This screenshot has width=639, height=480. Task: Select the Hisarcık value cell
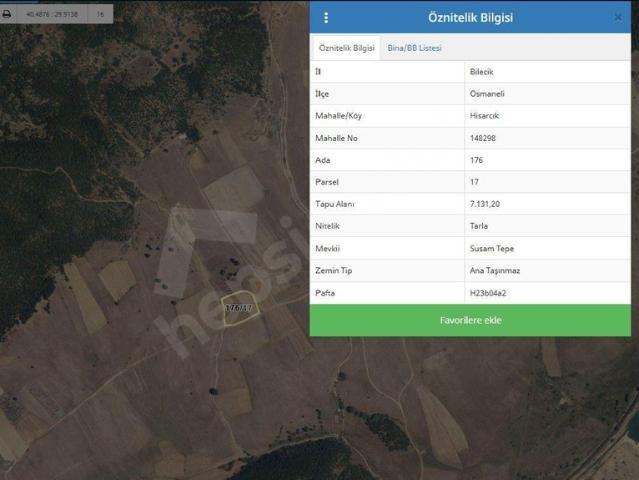tap(547, 116)
